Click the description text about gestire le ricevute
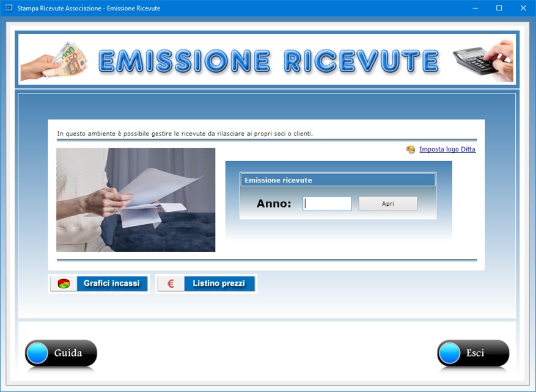The height and width of the screenshot is (392, 536). click(x=185, y=134)
